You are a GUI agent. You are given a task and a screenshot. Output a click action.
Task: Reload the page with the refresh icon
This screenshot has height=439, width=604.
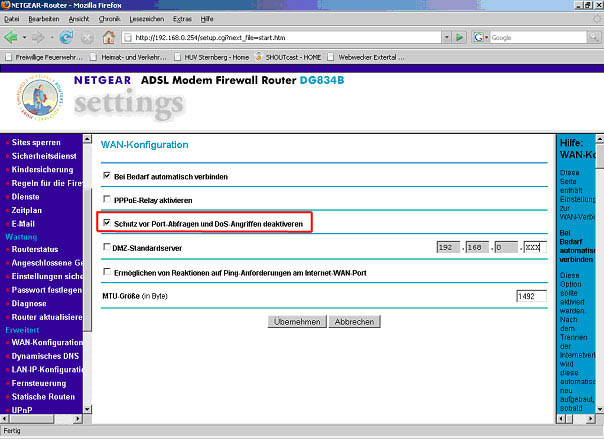coord(66,37)
